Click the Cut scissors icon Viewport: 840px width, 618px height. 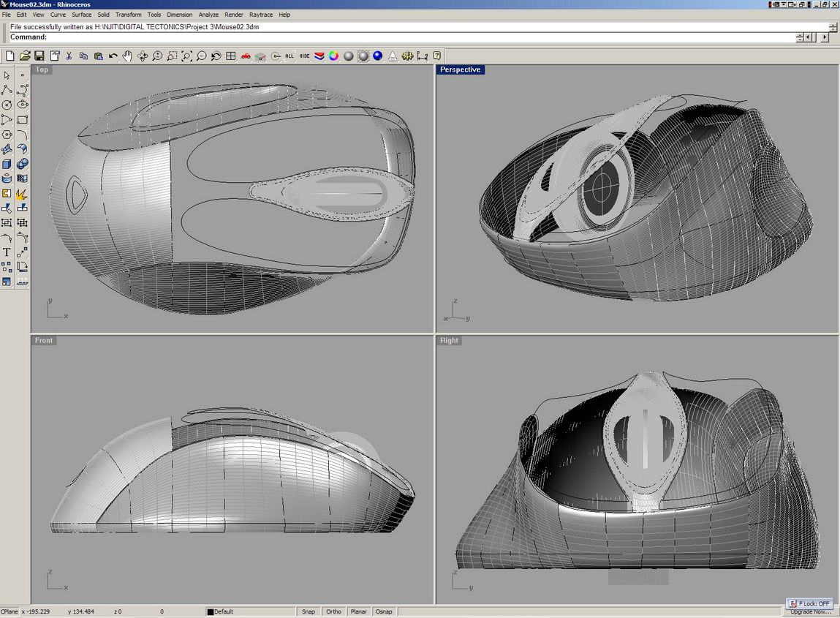click(x=69, y=56)
